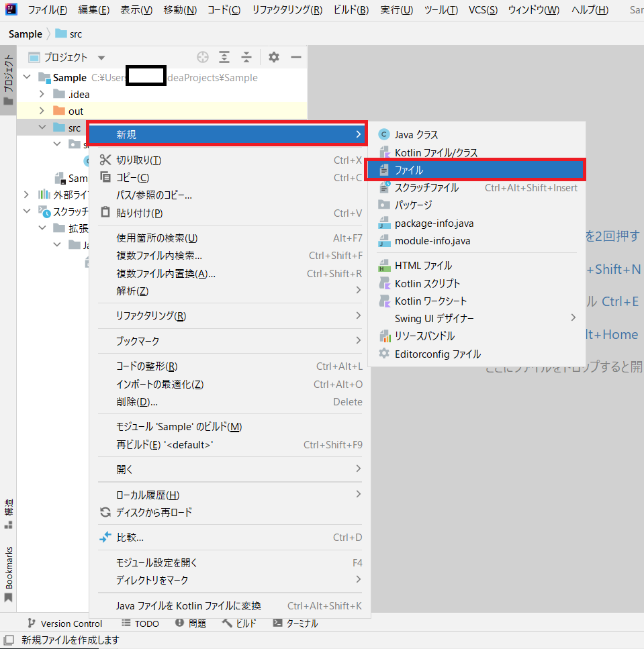Image resolution: width=644 pixels, height=649 pixels.
Task: Choose 削除(D)... context entry
Action: (230, 401)
